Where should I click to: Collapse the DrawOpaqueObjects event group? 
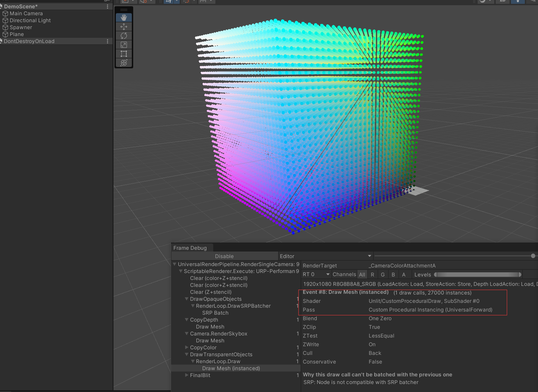[x=187, y=299]
